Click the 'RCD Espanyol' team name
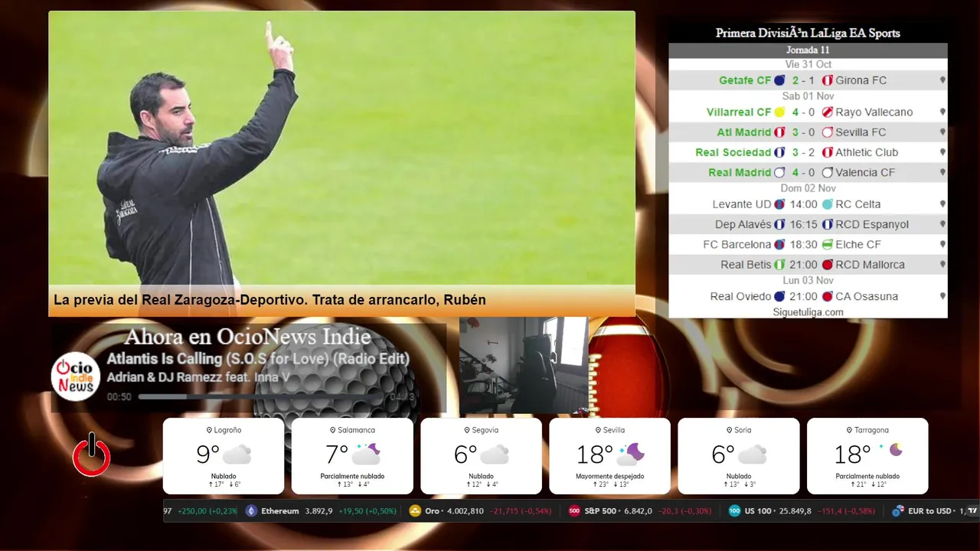The image size is (980, 551). 872,224
